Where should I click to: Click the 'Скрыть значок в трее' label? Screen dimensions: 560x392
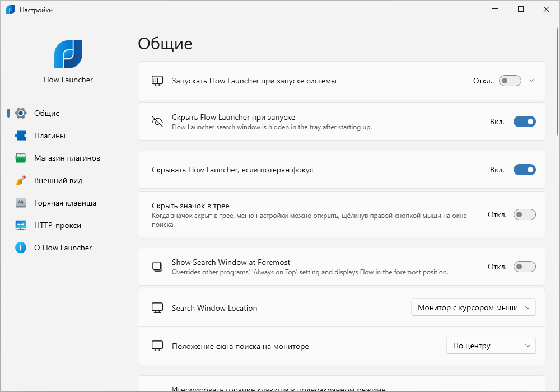[190, 206]
